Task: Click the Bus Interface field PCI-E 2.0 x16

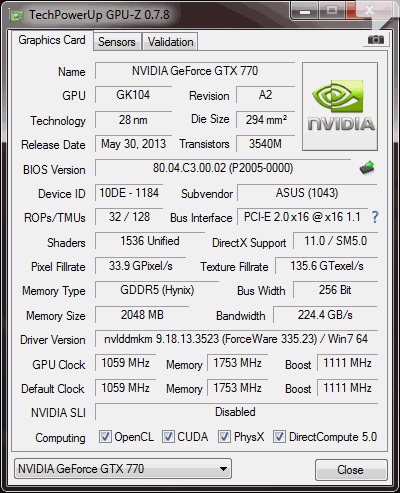Action: pyautogui.click(x=302, y=217)
